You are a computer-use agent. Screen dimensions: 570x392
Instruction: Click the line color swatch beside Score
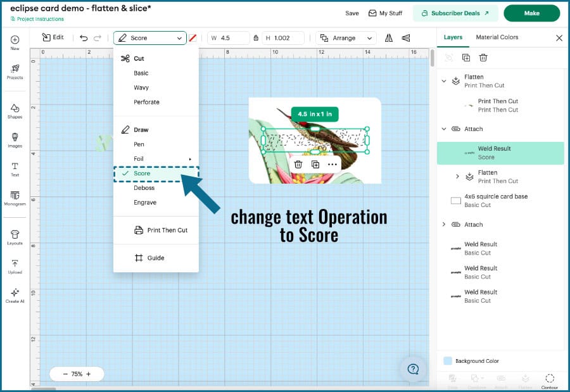coord(193,38)
